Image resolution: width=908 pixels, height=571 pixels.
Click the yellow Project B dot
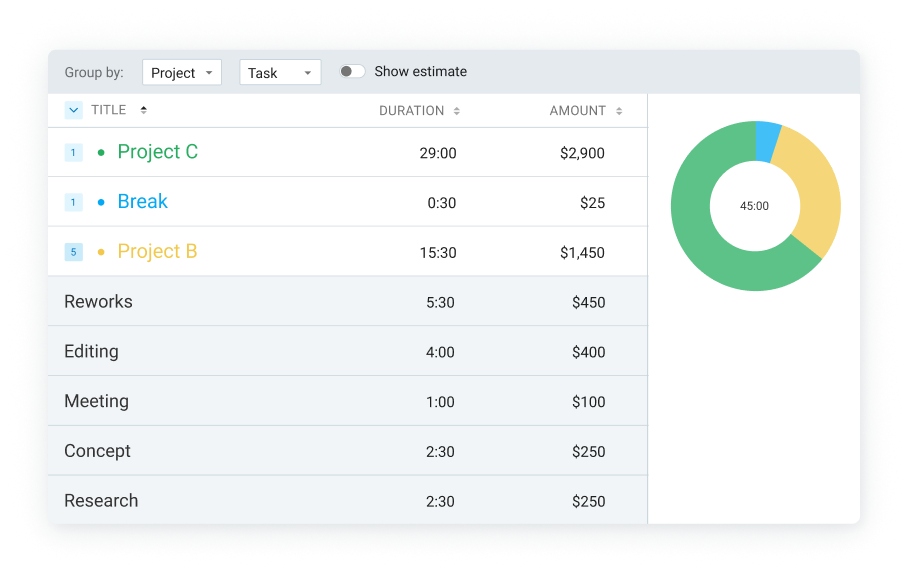pos(101,252)
